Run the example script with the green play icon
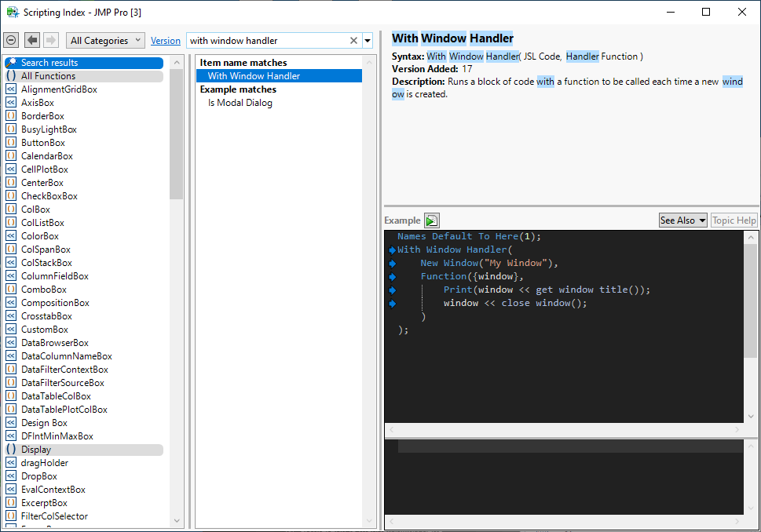Screen dimensions: 761x532 click(432, 220)
